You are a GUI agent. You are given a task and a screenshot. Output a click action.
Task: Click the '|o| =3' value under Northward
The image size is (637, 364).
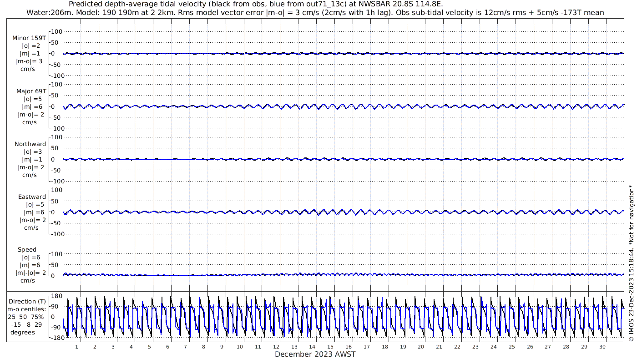point(34,152)
